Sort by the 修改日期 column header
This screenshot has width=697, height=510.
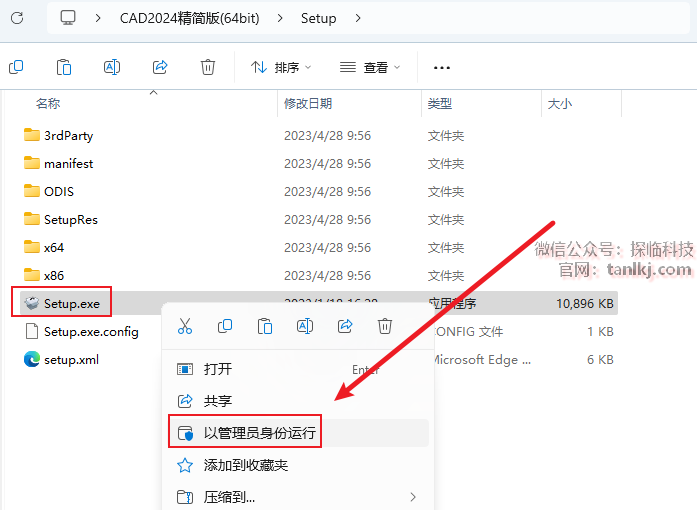point(308,104)
